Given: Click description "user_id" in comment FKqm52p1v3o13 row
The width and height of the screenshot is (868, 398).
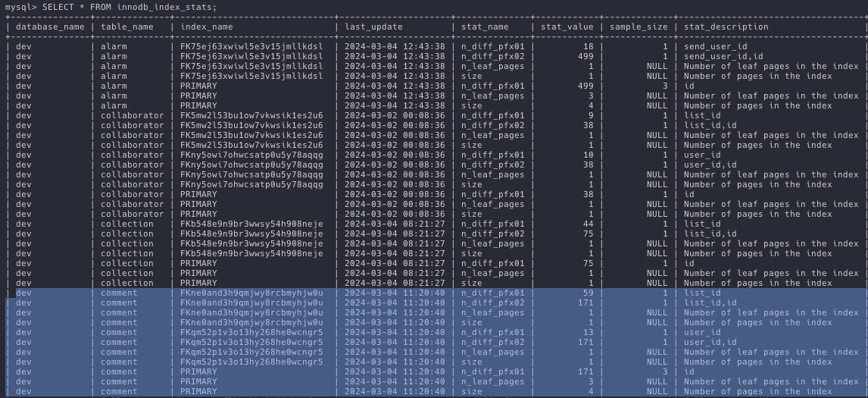Looking at the screenshot, I should point(702,332).
